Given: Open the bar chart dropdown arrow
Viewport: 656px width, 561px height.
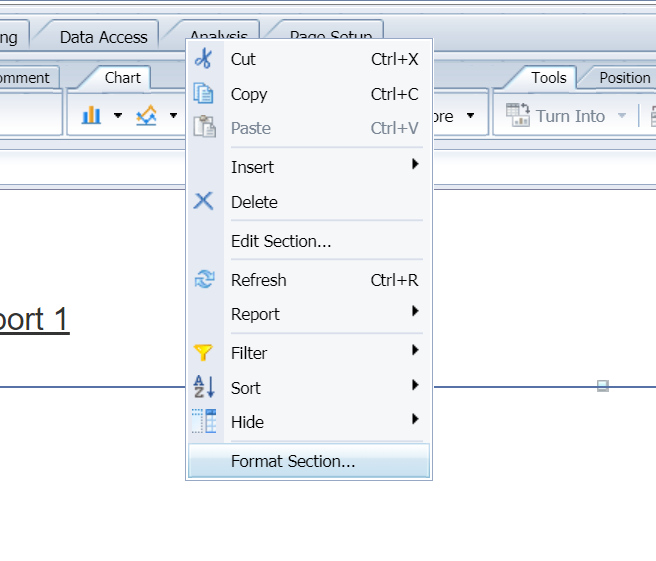Looking at the screenshot, I should click(118, 116).
